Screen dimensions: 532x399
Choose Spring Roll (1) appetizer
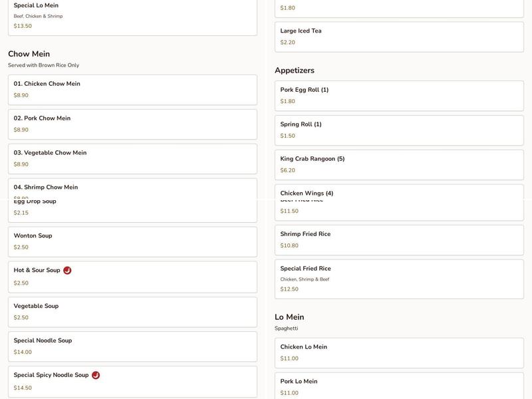[399, 130]
